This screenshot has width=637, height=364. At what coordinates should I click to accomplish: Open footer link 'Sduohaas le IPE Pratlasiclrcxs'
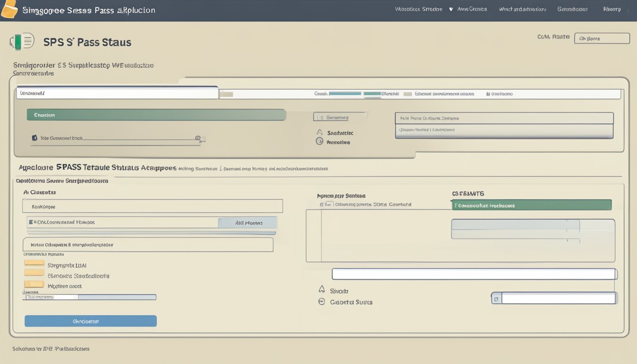click(51, 348)
